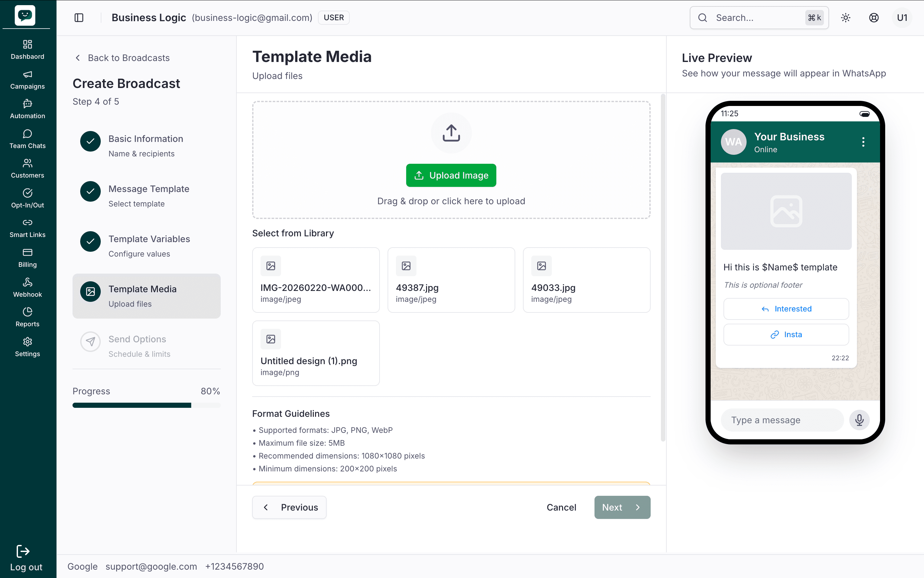Open the Automation section

pyautogui.click(x=28, y=109)
